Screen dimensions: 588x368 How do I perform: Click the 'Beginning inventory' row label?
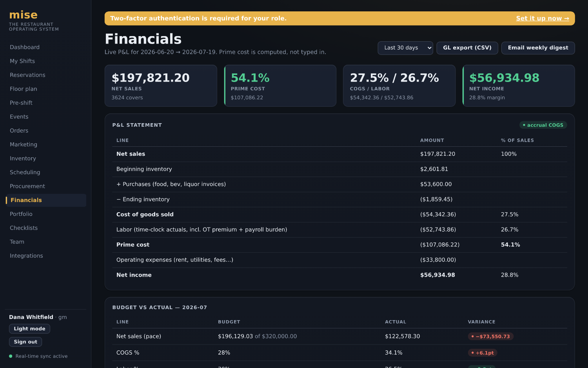(144, 169)
